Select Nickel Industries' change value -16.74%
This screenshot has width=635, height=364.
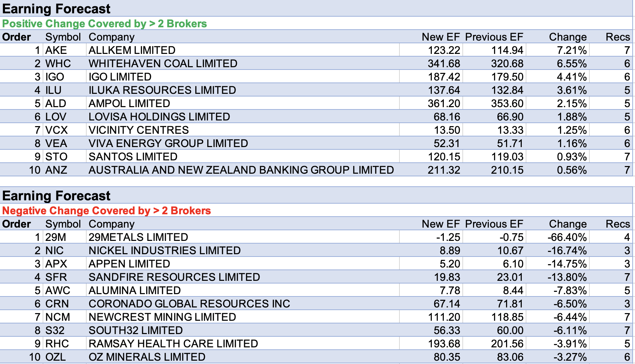(567, 251)
